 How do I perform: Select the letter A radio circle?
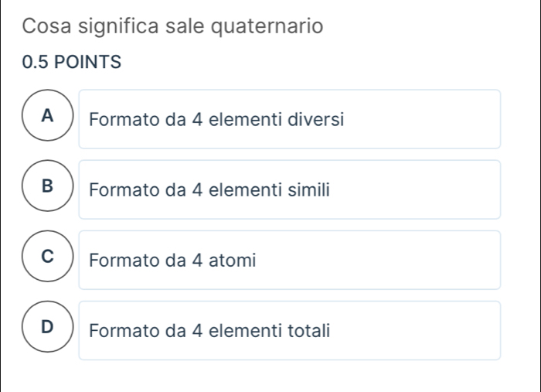click(49, 118)
